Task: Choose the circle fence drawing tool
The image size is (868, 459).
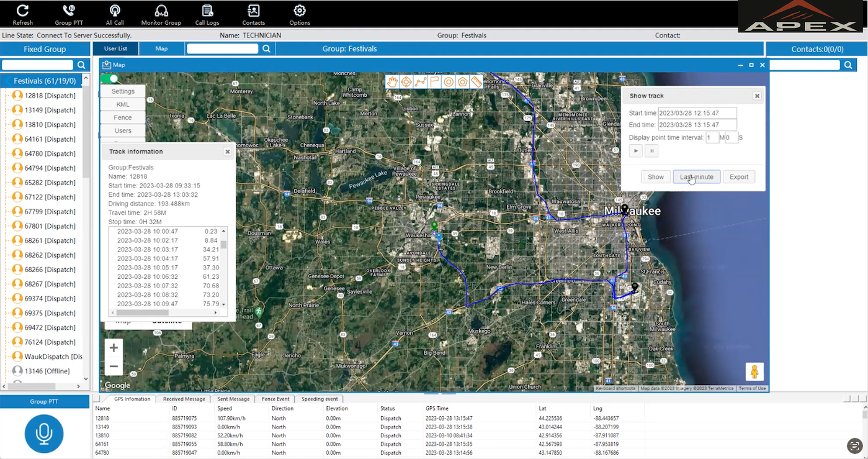Action: click(x=449, y=82)
